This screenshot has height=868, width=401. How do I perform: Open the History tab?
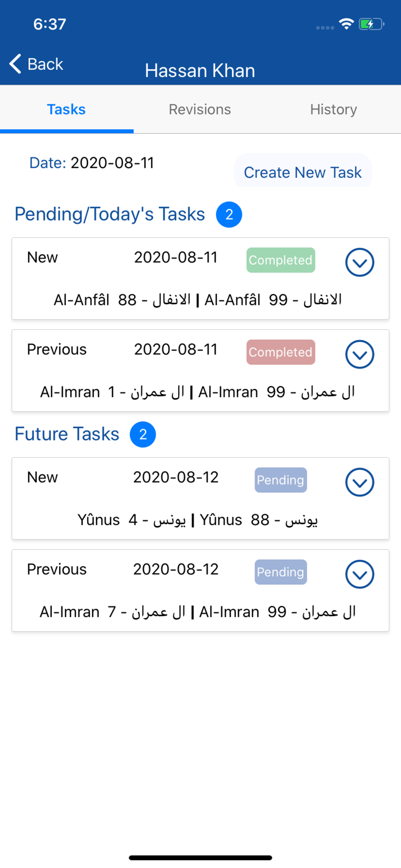pyautogui.click(x=334, y=109)
